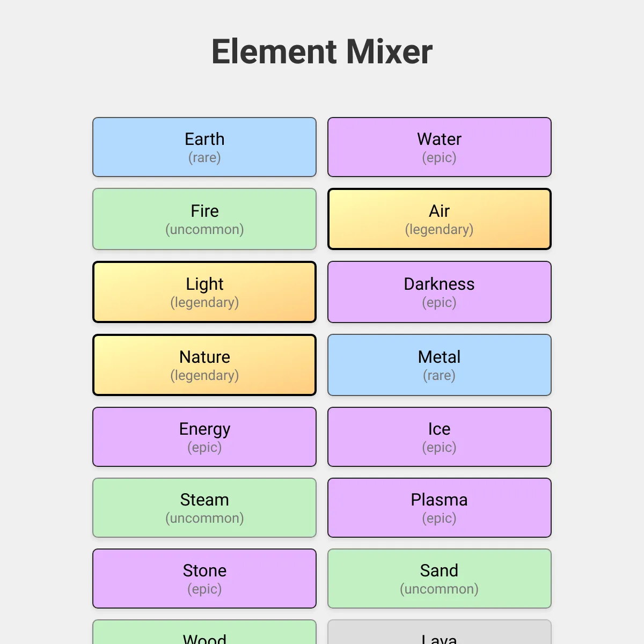
Task: Select the Earth rare element card
Action: 204,147
